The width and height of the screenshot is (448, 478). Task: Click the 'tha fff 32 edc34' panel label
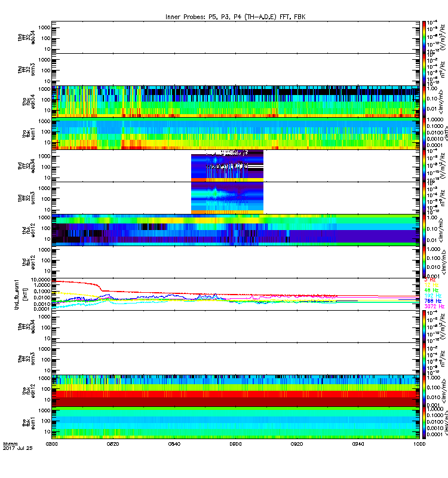[x=26, y=37]
